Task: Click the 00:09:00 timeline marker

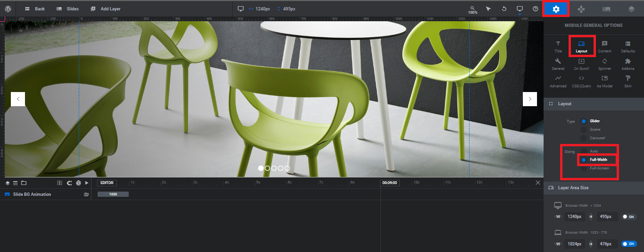Action: point(390,183)
